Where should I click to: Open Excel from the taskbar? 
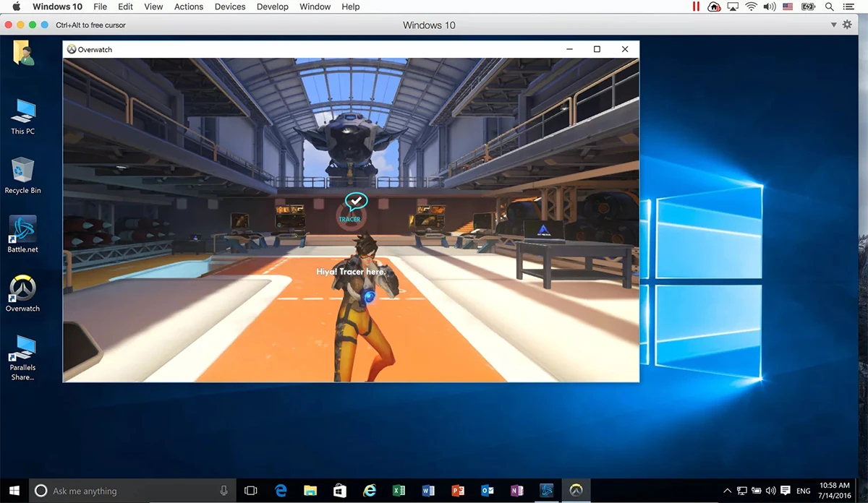coord(399,490)
